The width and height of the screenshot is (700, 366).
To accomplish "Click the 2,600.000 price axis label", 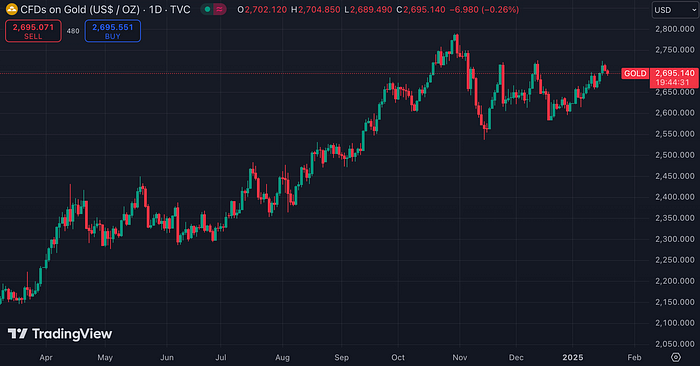I will 675,113.
